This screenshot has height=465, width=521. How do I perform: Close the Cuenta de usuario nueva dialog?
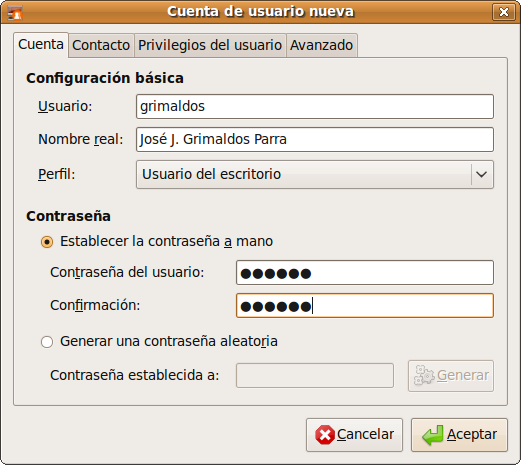click(x=504, y=12)
